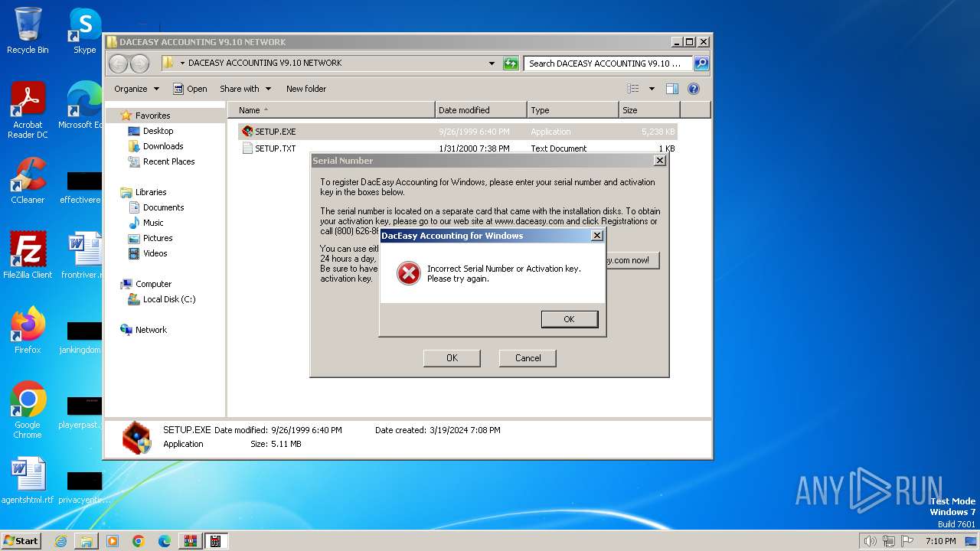Click the error X icon in message box
Screen dimensions: 980x551
pyautogui.click(x=409, y=273)
